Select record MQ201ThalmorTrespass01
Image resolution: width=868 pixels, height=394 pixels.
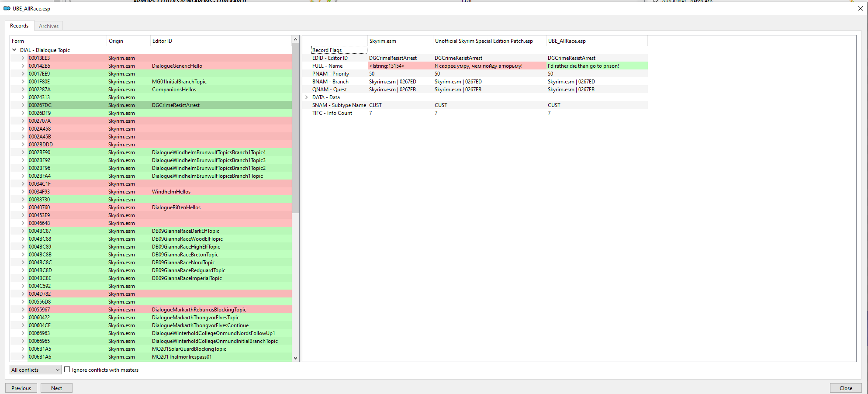point(159,357)
